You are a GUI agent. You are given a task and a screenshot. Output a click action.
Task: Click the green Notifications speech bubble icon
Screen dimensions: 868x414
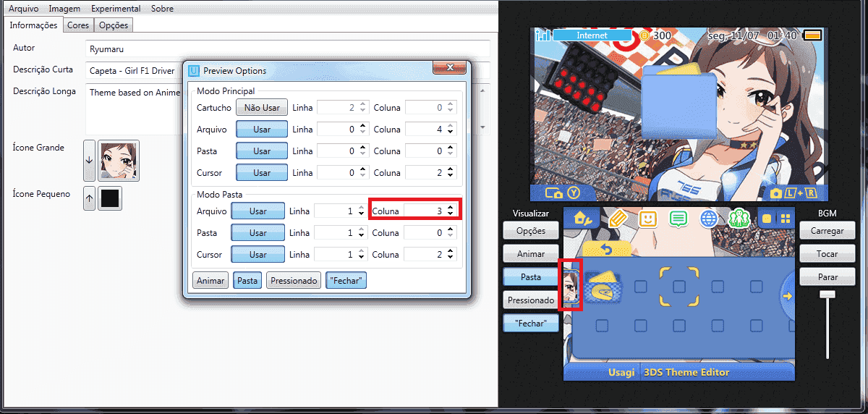[678, 218]
